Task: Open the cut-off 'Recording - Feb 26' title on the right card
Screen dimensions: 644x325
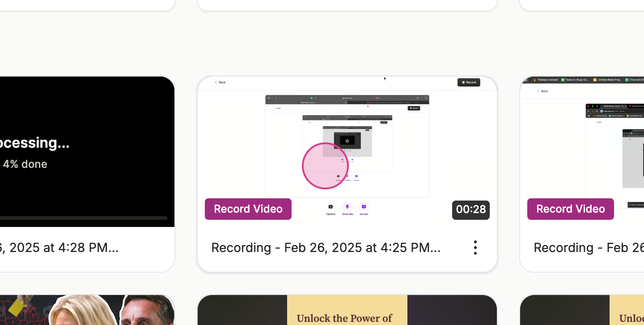Action: click(x=589, y=248)
